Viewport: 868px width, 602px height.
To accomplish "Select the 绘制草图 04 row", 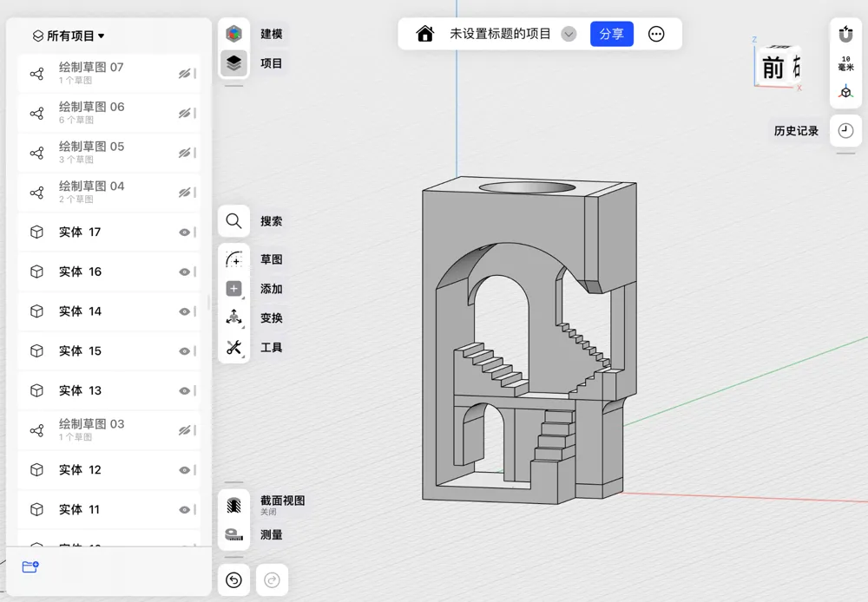I will (x=109, y=192).
